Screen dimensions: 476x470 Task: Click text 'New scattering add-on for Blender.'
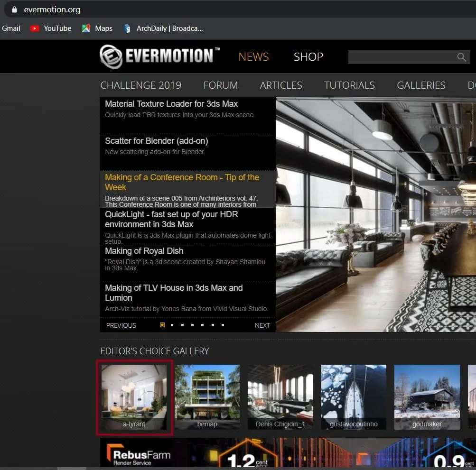155,152
